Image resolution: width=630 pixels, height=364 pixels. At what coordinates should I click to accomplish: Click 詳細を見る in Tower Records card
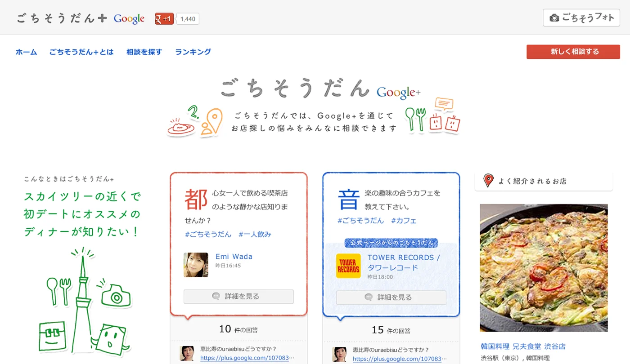point(391,297)
